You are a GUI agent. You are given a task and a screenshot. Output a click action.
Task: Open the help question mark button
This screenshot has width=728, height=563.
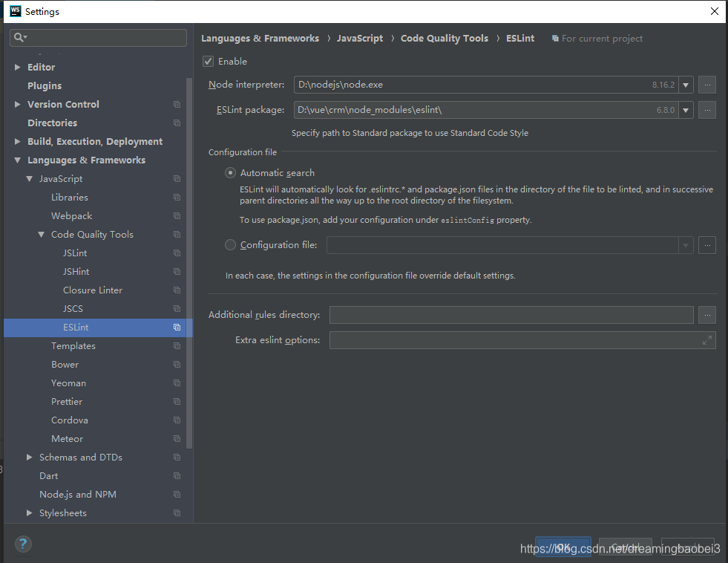(23, 544)
